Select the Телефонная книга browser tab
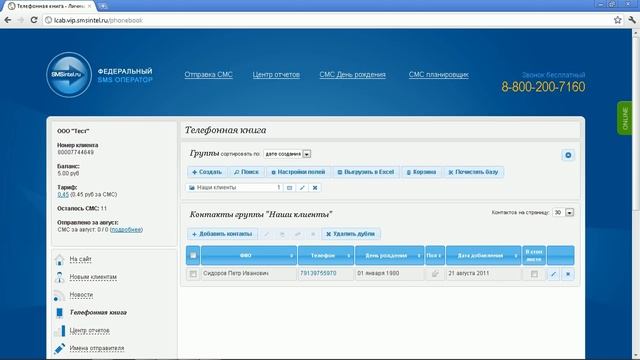640x360 pixels. [50, 6]
